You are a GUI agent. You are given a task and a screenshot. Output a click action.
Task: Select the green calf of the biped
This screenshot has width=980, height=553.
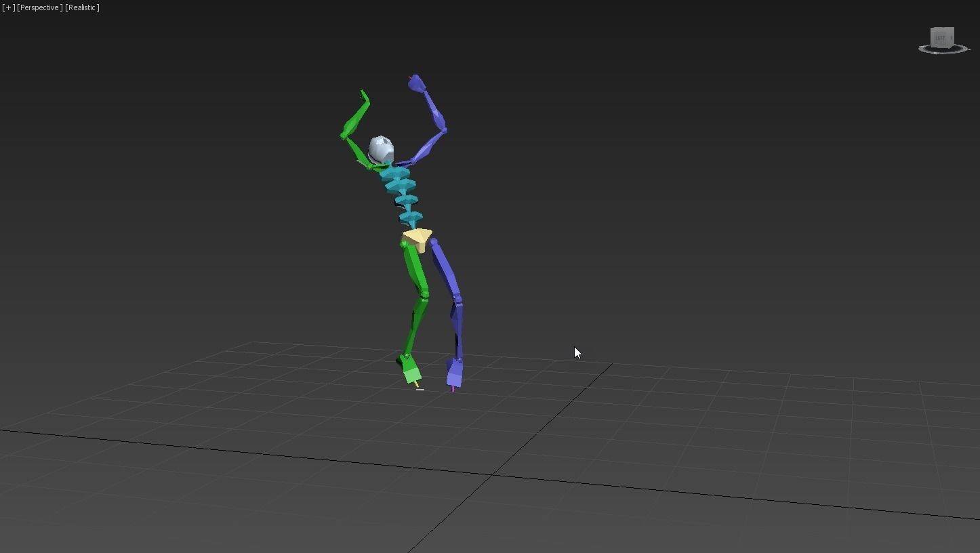pos(415,327)
